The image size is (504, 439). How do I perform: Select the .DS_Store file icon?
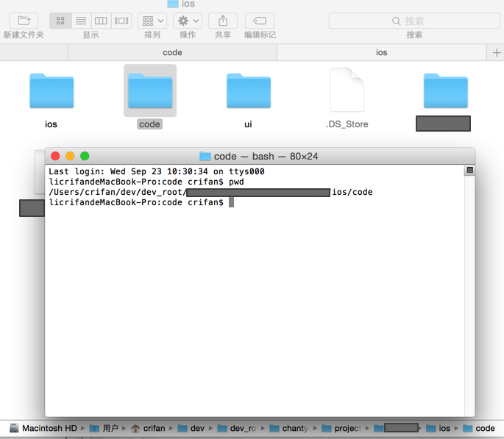(x=347, y=90)
